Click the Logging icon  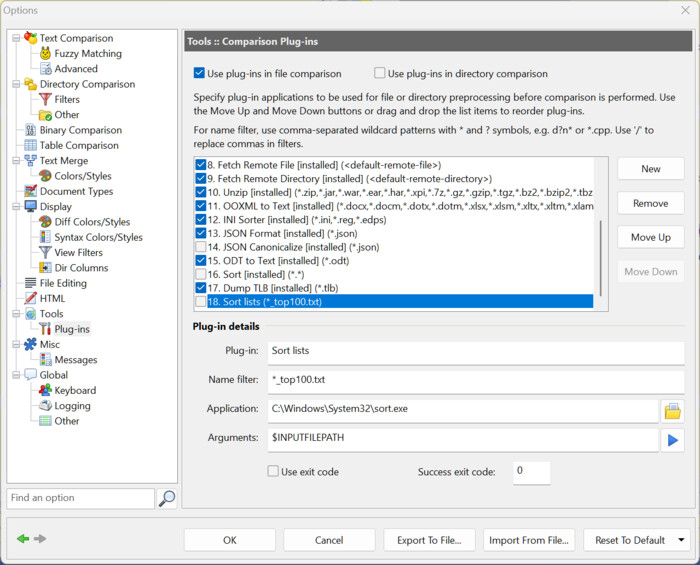click(x=45, y=405)
